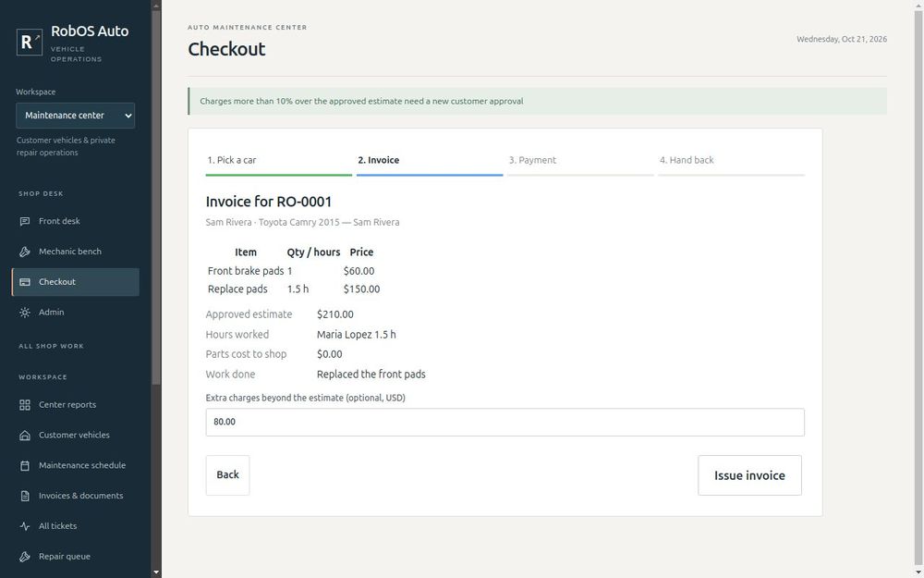Image resolution: width=924 pixels, height=578 pixels.
Task: Select the Checkout text in the sidebar
Action: coord(57,282)
